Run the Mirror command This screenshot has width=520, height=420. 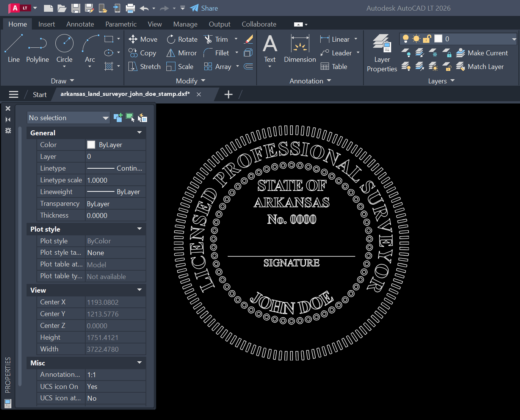coord(182,53)
